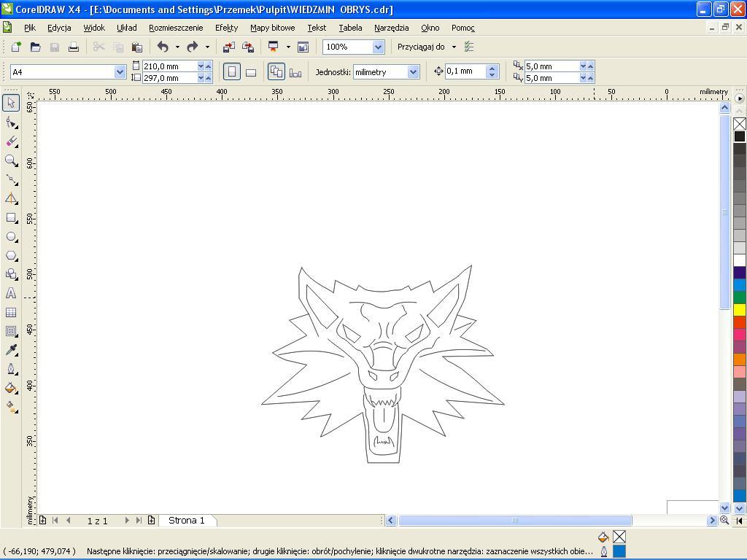The height and width of the screenshot is (560, 747).
Task: Select the Rectangle tool
Action: coord(11,218)
